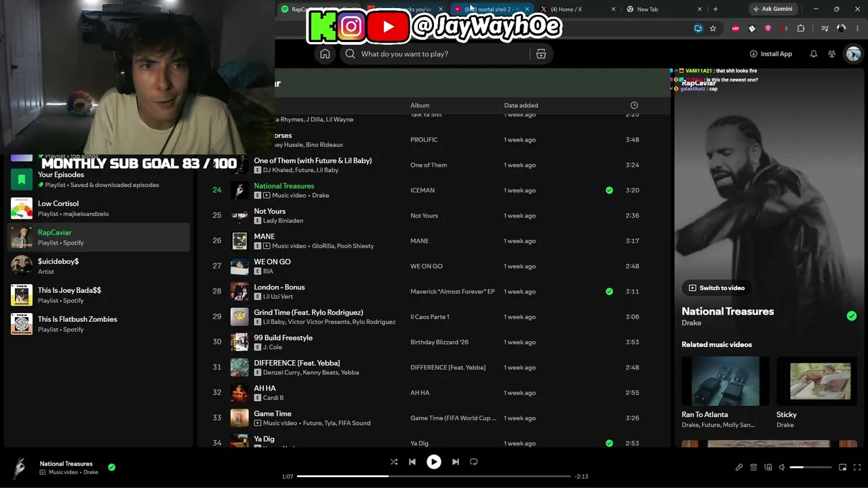Toggle saved checkmark on National Treasures row
This screenshot has height=488, width=868.
pos(609,190)
